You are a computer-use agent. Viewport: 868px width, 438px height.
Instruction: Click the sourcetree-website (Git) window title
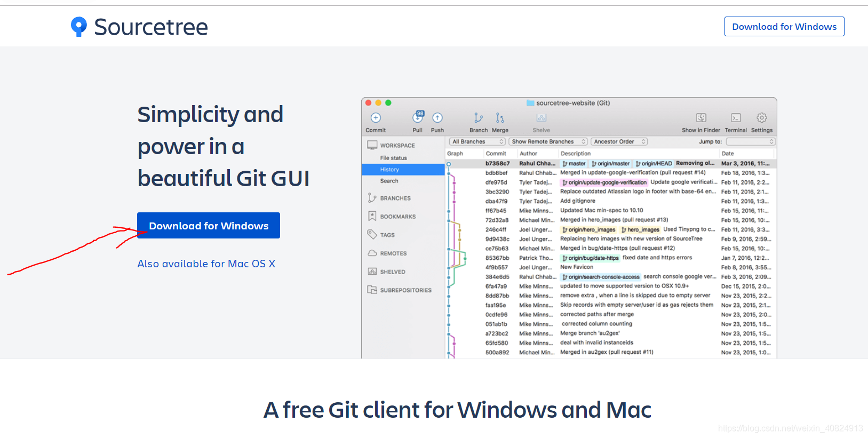coord(573,103)
